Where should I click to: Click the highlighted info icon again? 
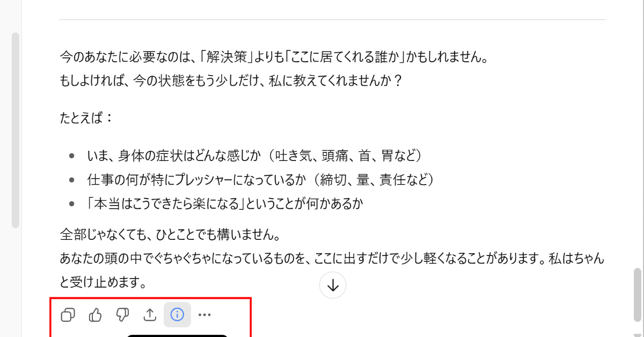[x=177, y=315]
